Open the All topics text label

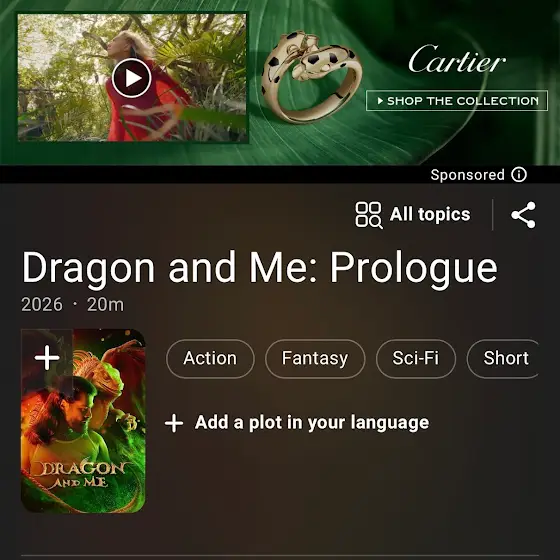430,214
